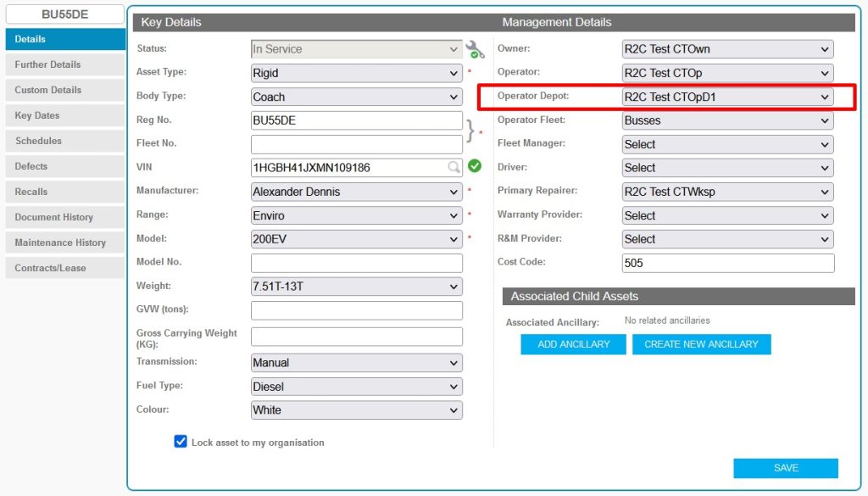Open the Primary Repairer dropdown
Screen dimensions: 868x496
pos(727,192)
